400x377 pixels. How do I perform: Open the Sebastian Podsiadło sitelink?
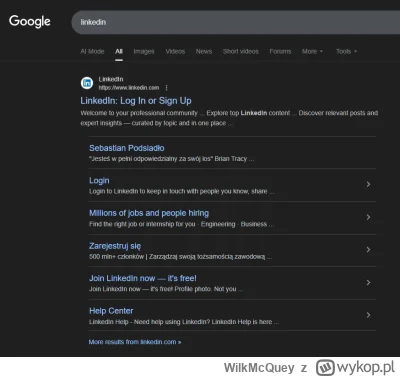(x=127, y=148)
